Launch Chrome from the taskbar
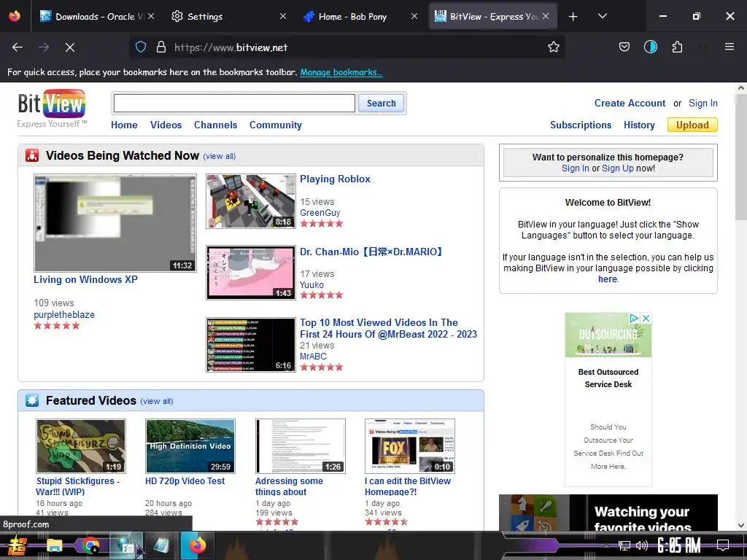Screen dimensions: 747x560 click(90, 545)
